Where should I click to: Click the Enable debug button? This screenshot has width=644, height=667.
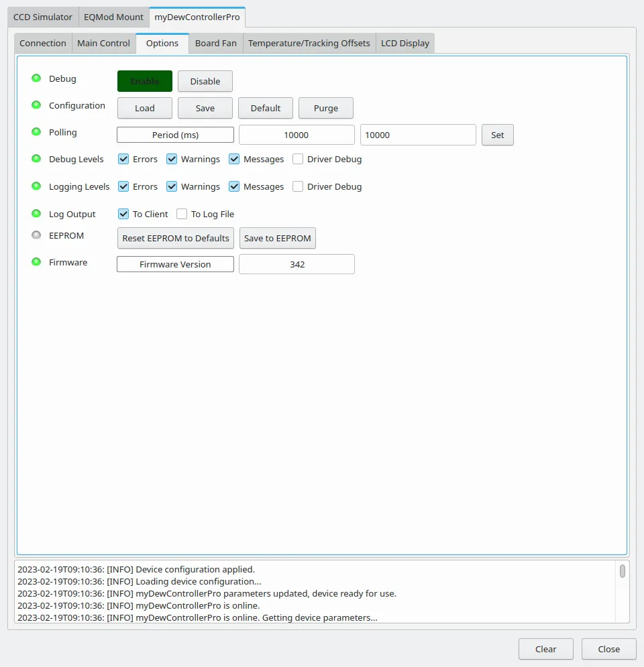(145, 81)
